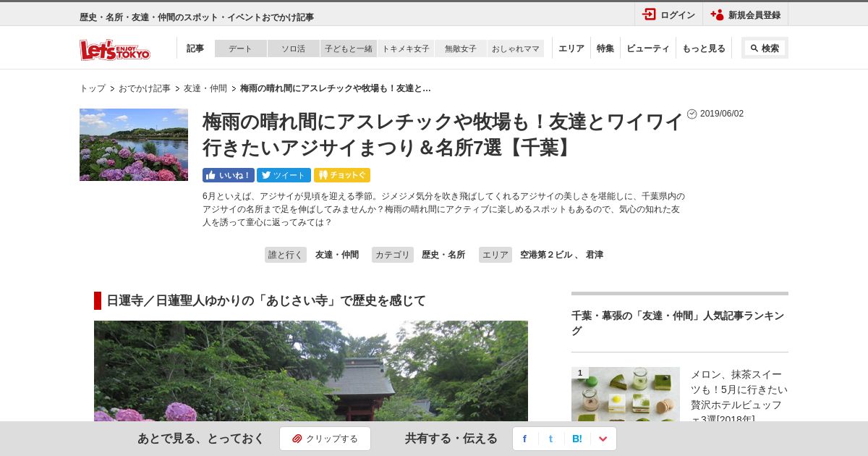Share via the Hatena B! icon

[x=577, y=439]
